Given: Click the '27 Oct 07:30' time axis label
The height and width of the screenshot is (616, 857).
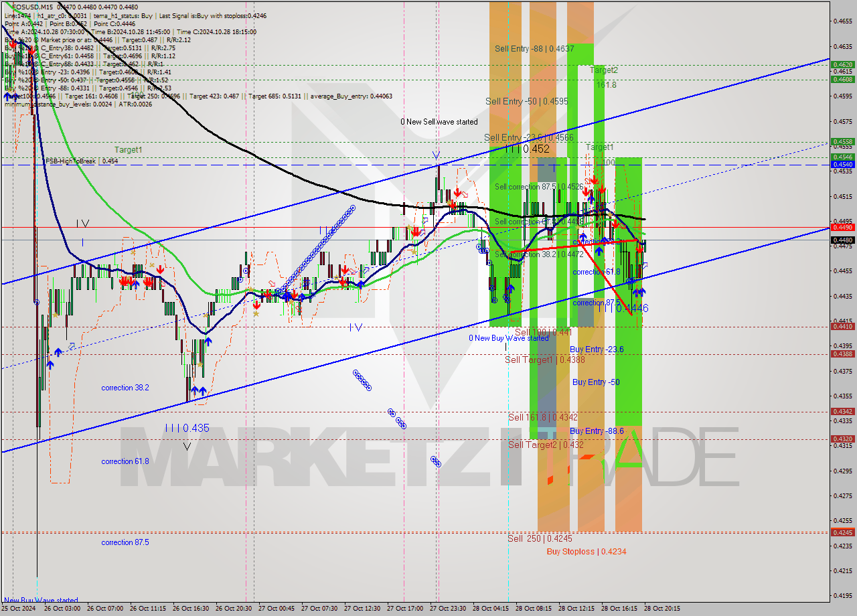Looking at the screenshot, I should (319, 609).
